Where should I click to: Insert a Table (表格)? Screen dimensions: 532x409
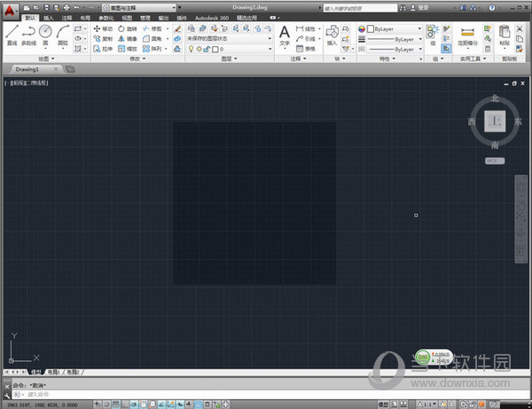tap(306, 49)
